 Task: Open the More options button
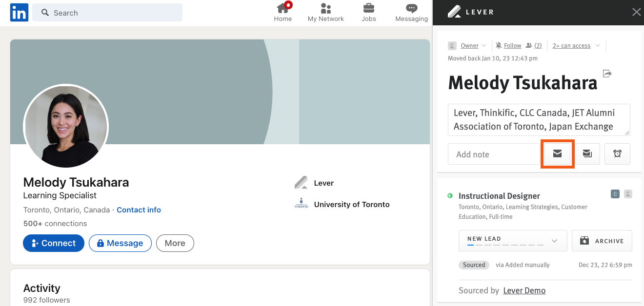(x=175, y=243)
